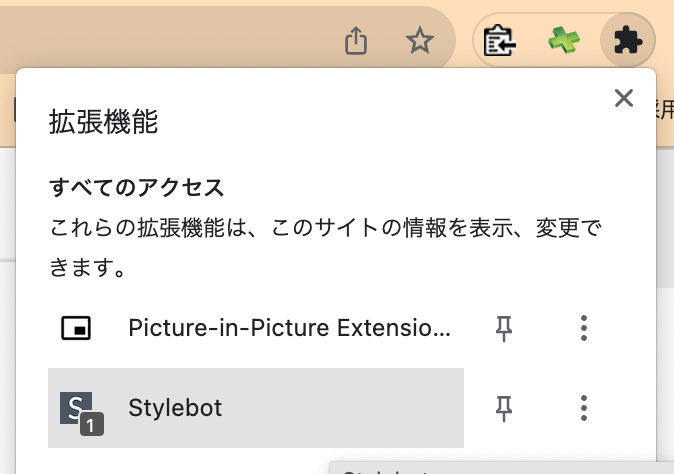Open more options for Stylebot
Viewport: 674px width, 474px height.
(583, 408)
